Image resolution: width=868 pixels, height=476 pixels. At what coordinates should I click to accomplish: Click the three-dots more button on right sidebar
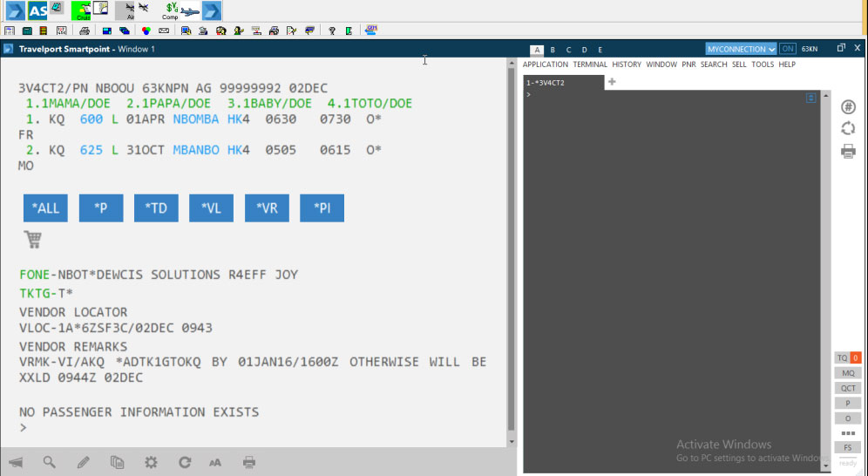(847, 433)
